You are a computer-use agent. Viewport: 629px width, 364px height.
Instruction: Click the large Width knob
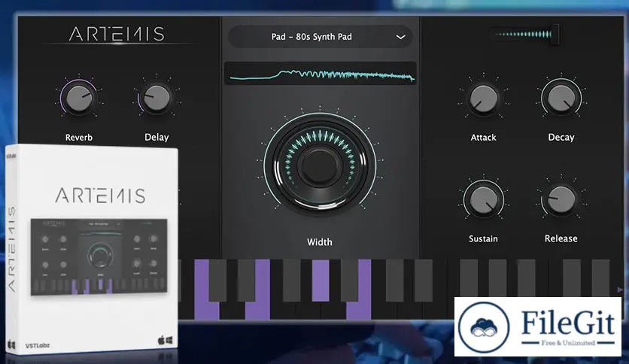pos(320,165)
